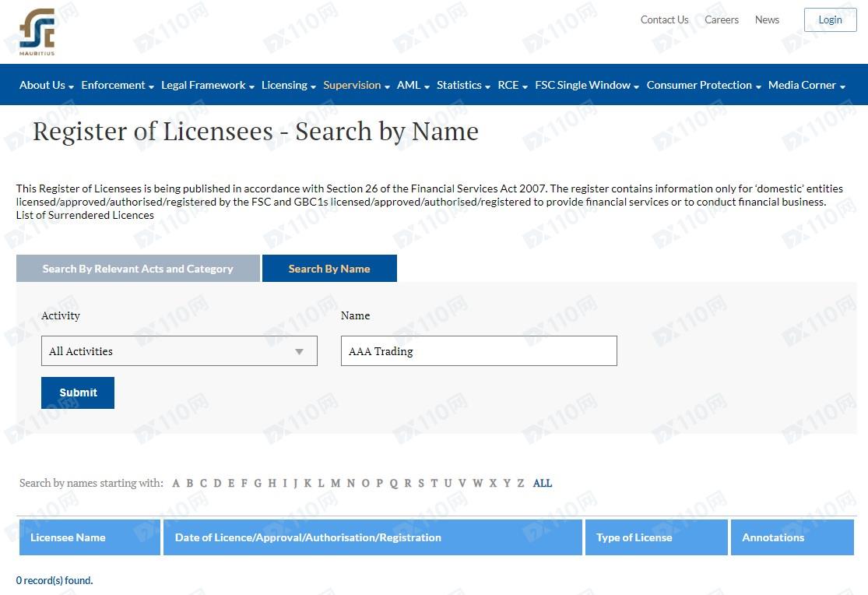Go to the Careers page

(722, 20)
